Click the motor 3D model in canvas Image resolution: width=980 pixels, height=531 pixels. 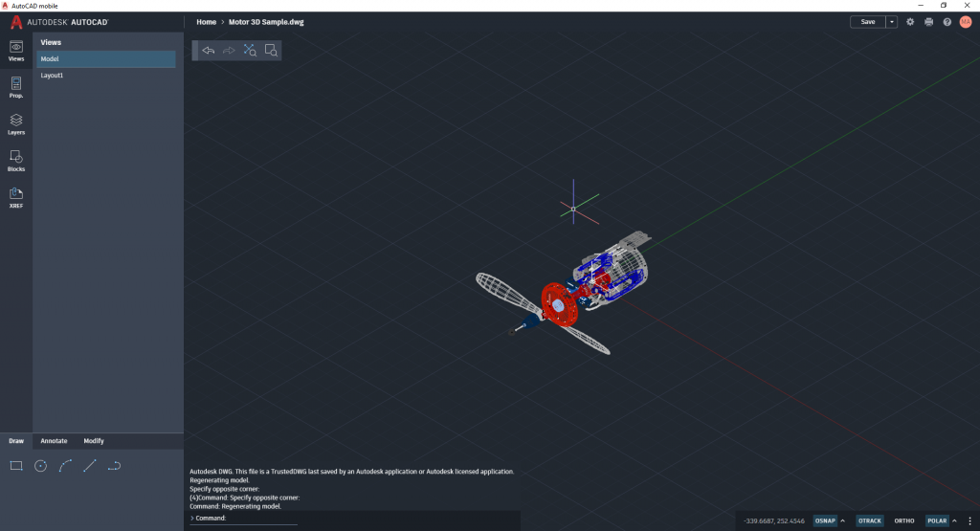563,294
